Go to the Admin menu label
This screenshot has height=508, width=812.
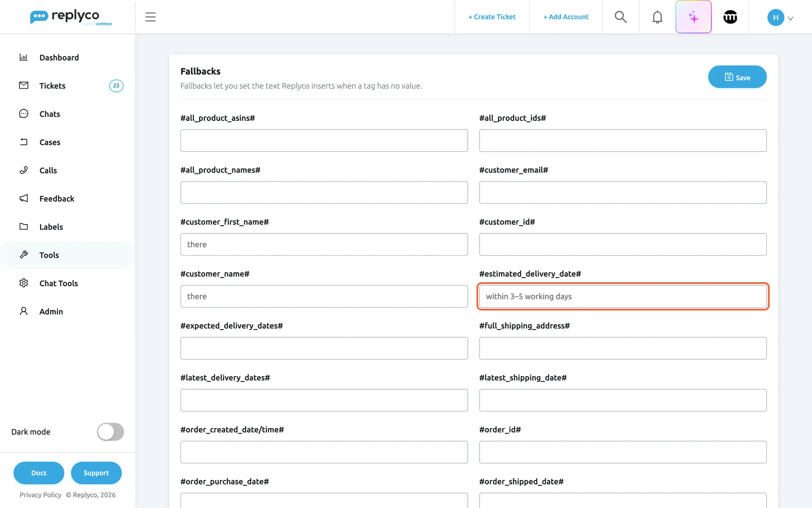click(51, 312)
